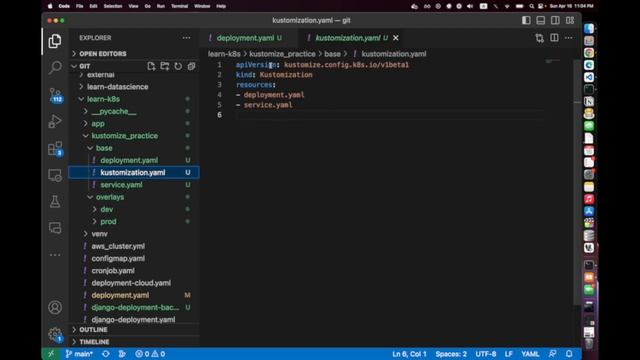Open the Remote Explorer view
Image resolution: width=640 pixels, height=360 pixels.
click(55, 175)
